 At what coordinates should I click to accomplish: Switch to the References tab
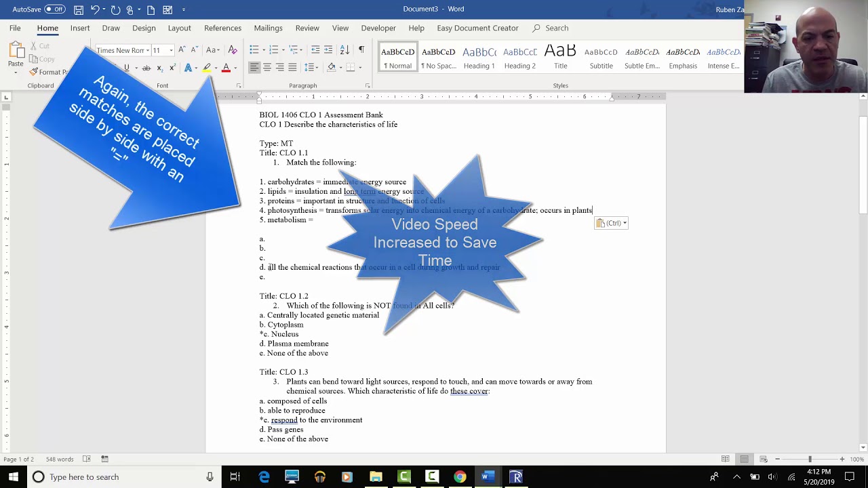point(222,28)
